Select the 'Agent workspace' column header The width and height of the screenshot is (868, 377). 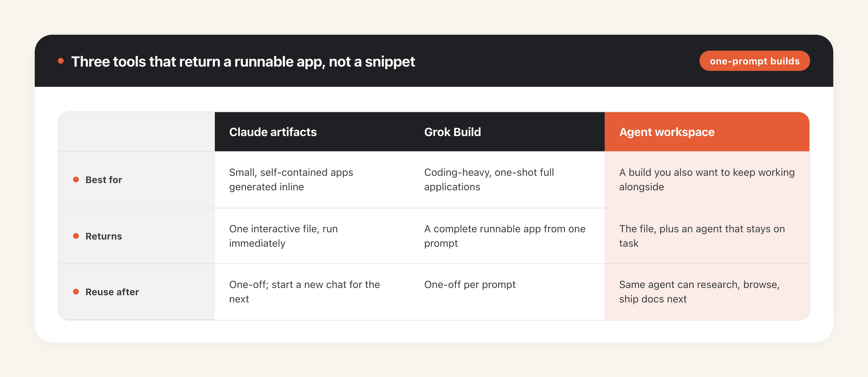pos(707,132)
